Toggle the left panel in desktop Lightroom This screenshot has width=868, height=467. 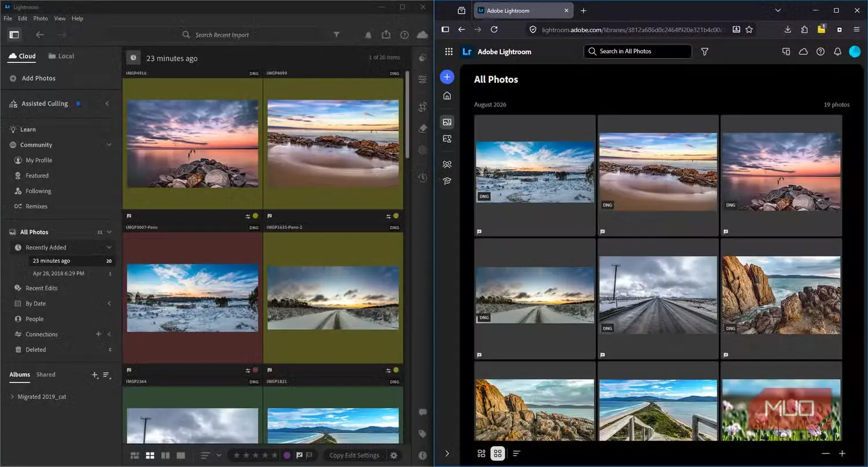[14, 35]
